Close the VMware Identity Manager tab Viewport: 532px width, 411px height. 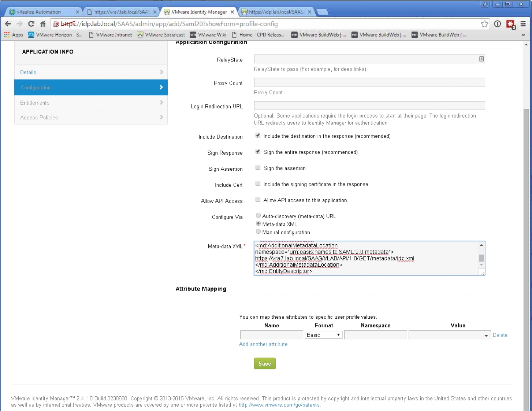pos(232,12)
